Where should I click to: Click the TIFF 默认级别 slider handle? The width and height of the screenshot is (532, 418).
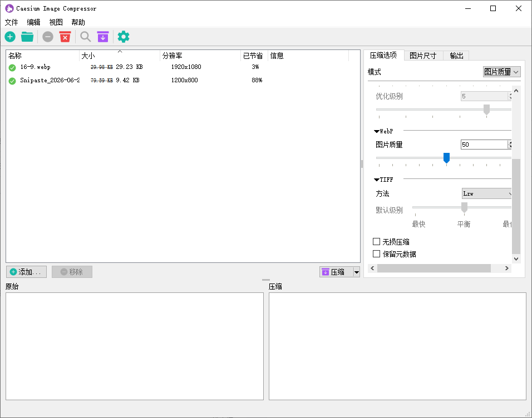pyautogui.click(x=464, y=207)
